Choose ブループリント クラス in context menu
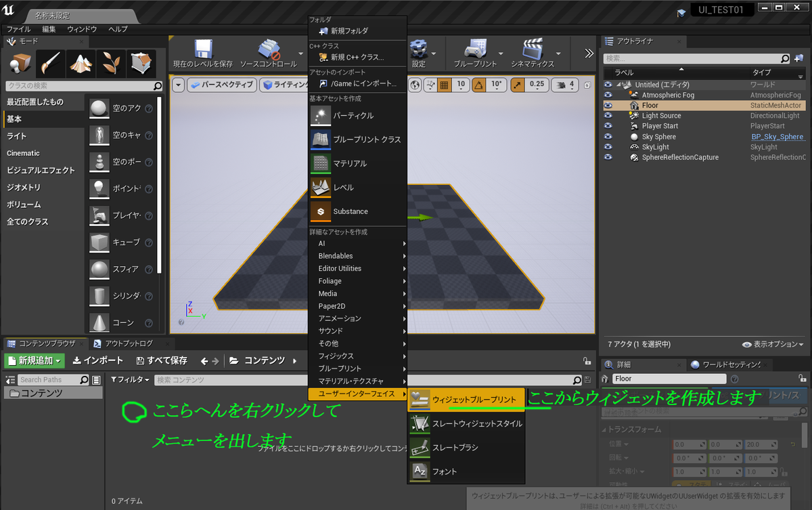 357,140
